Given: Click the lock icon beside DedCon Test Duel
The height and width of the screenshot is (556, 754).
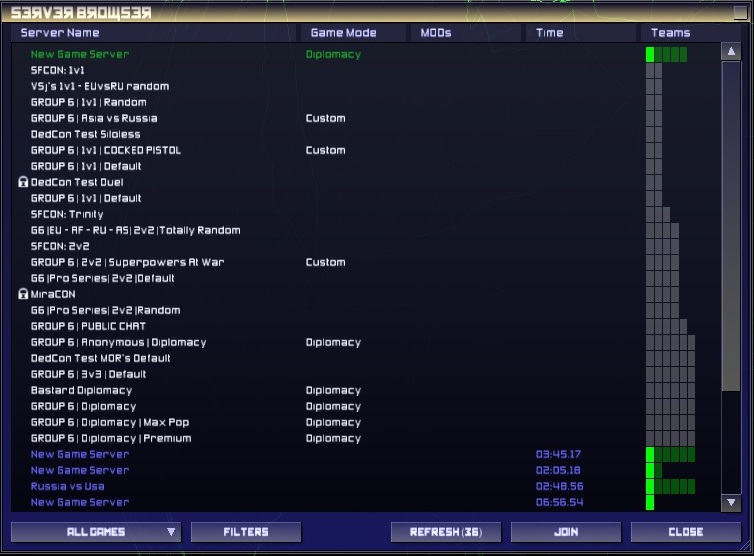Looking at the screenshot, I should pos(23,182).
